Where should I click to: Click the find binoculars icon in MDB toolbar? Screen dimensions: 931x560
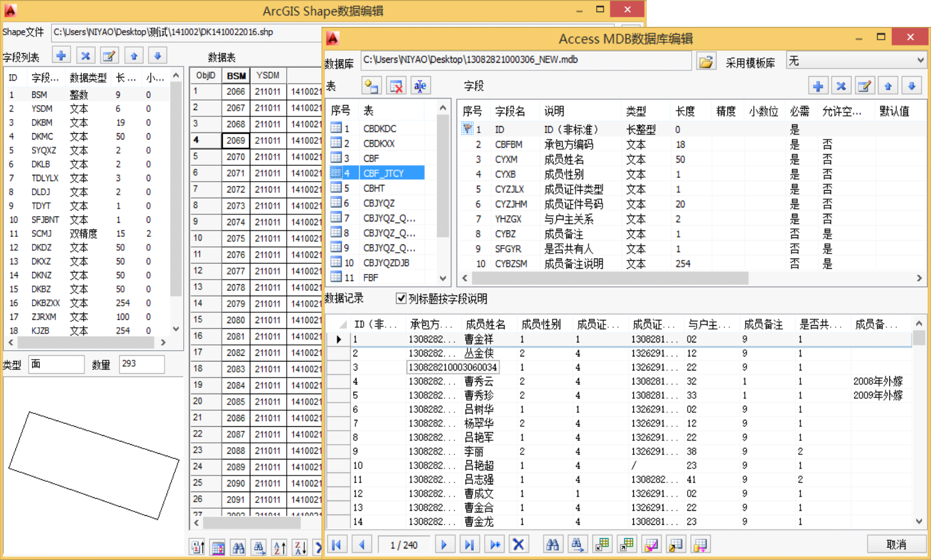click(x=552, y=545)
